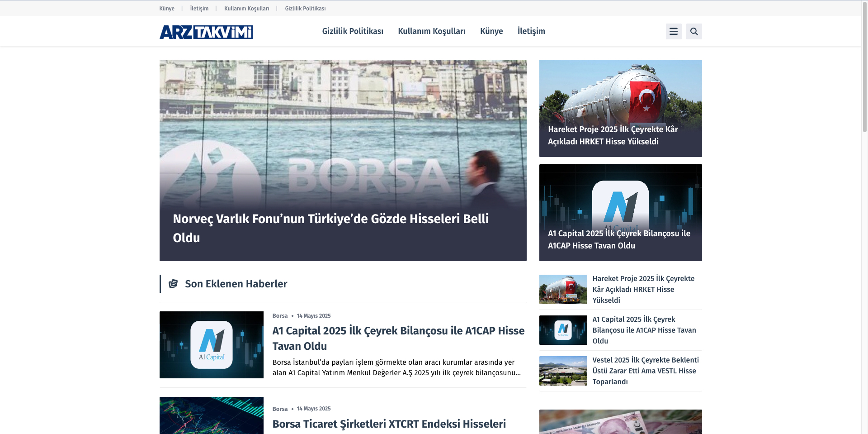This screenshot has width=868, height=434.
Task: Open the Norveç Varlık Fonu headline story
Action: tap(343, 160)
